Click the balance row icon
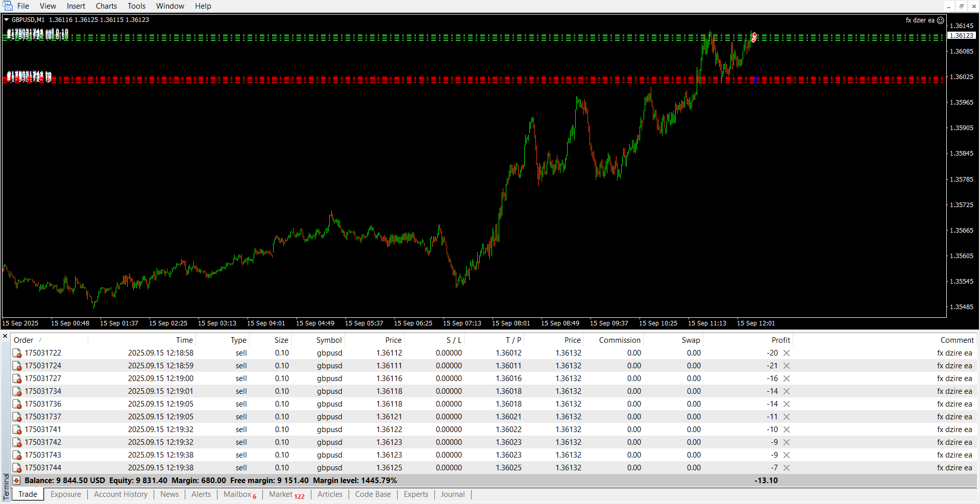Image resolution: width=980 pixels, height=504 pixels. click(16, 481)
